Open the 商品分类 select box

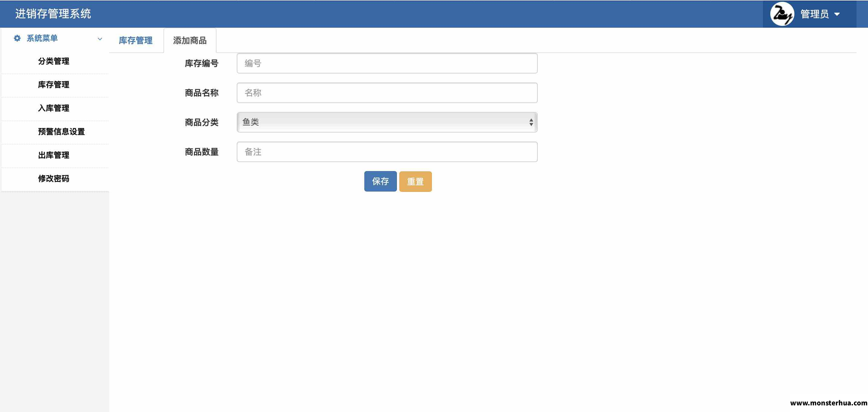tap(387, 122)
